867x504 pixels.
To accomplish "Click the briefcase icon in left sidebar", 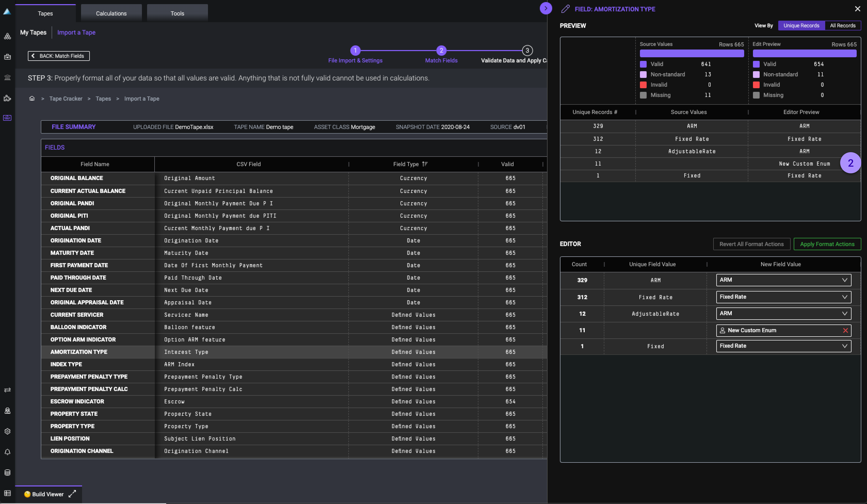I will pos(7,57).
